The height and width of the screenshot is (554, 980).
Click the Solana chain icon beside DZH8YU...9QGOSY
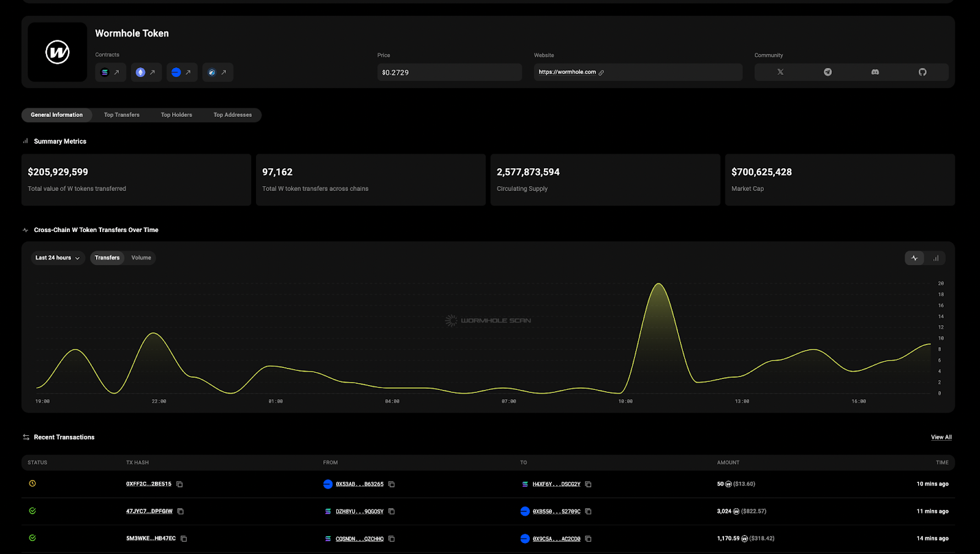click(x=328, y=511)
